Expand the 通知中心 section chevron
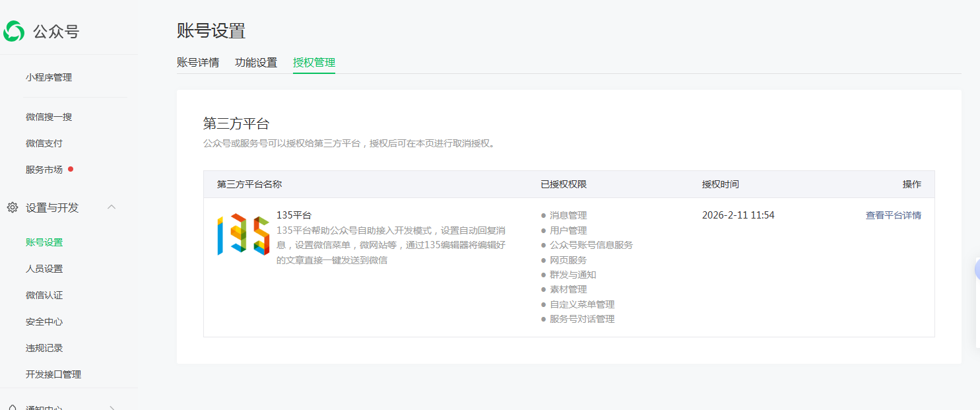This screenshot has height=410, width=980. point(112,408)
